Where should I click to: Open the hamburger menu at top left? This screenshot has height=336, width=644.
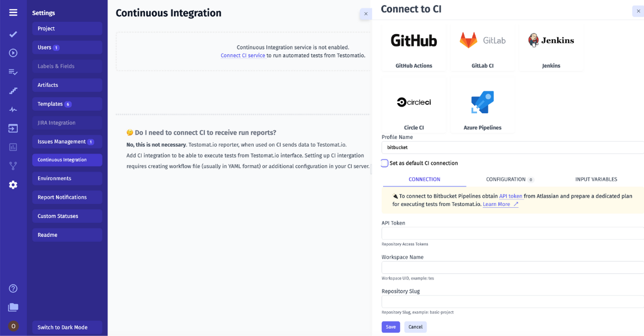(x=13, y=12)
